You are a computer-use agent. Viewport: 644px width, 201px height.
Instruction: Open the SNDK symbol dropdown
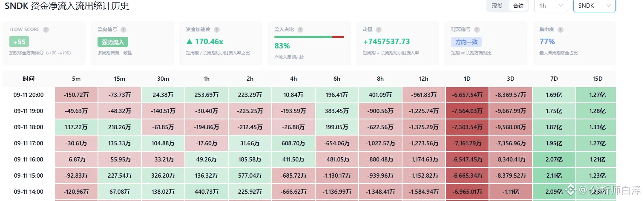(x=594, y=6)
